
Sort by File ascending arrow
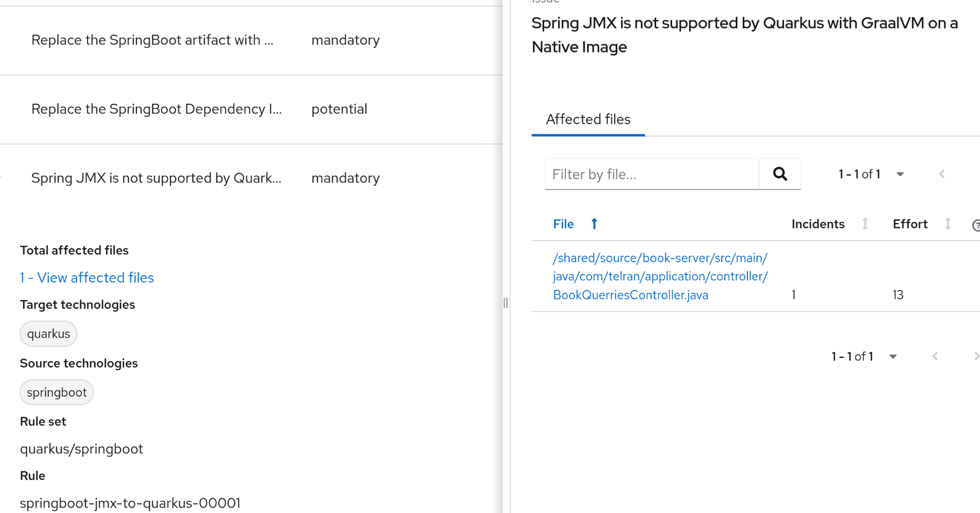click(x=594, y=224)
